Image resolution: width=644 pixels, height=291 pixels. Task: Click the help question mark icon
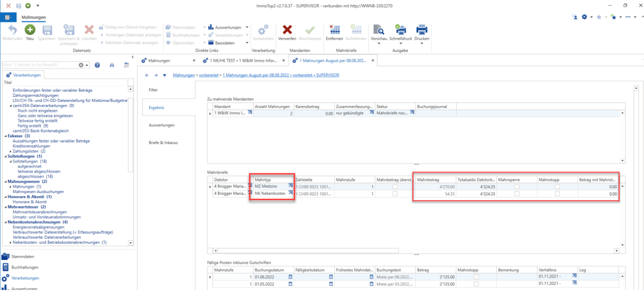97,65
